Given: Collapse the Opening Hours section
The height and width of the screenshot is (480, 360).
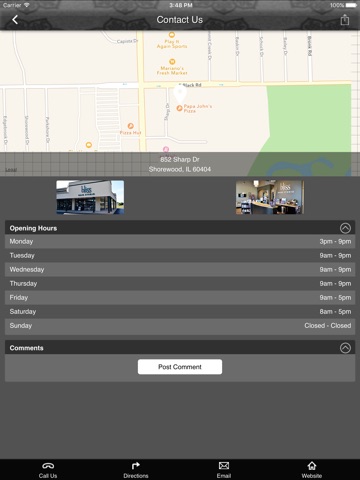Looking at the screenshot, I should [345, 228].
